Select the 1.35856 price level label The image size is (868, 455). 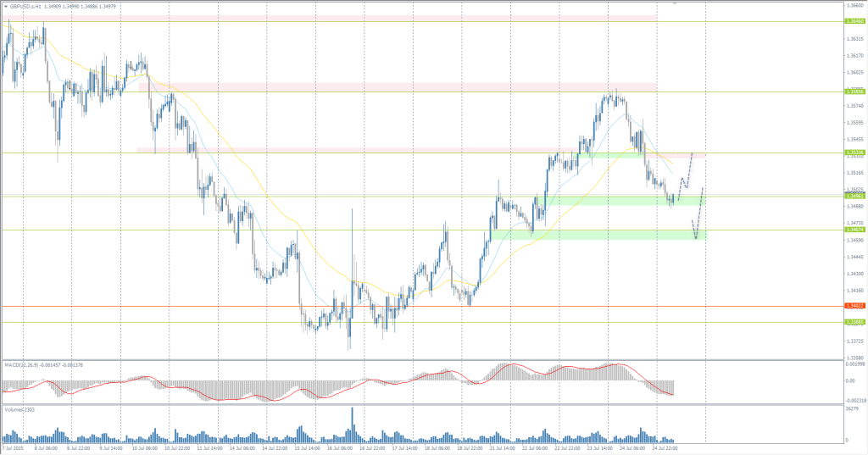coord(854,92)
